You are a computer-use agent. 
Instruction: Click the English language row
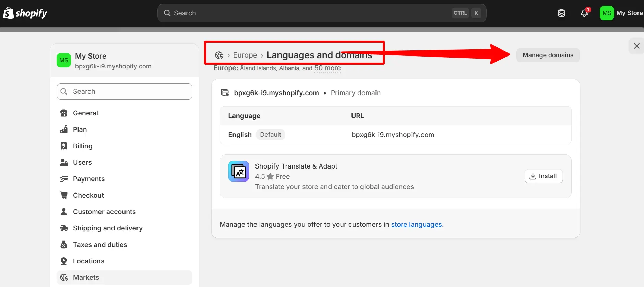tap(396, 135)
